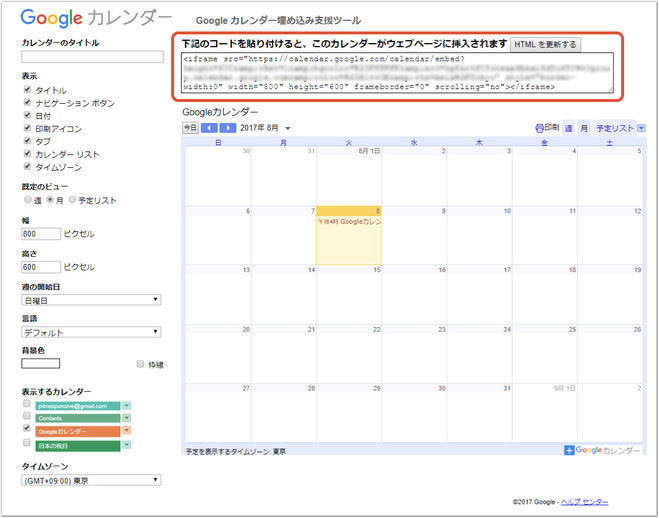The image size is (659, 518).
Task: Select the 月 default view radio
Action: coord(50,200)
